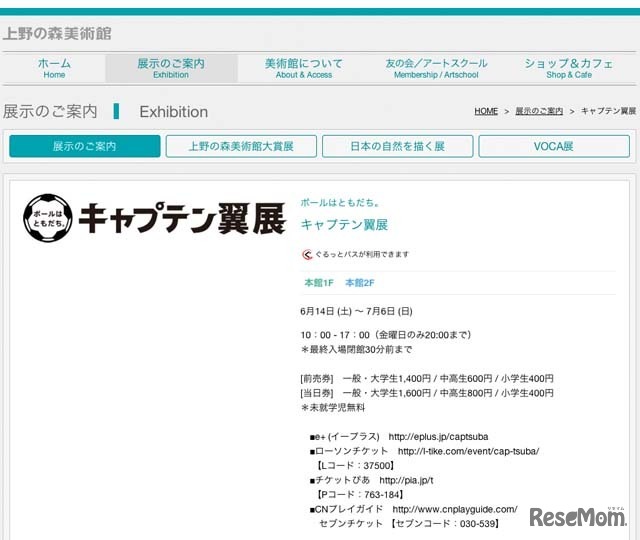Viewport: 640px width, 540px height.
Task: Open the l-tike.com/event/cap-tsuba URL
Action: tap(468, 451)
